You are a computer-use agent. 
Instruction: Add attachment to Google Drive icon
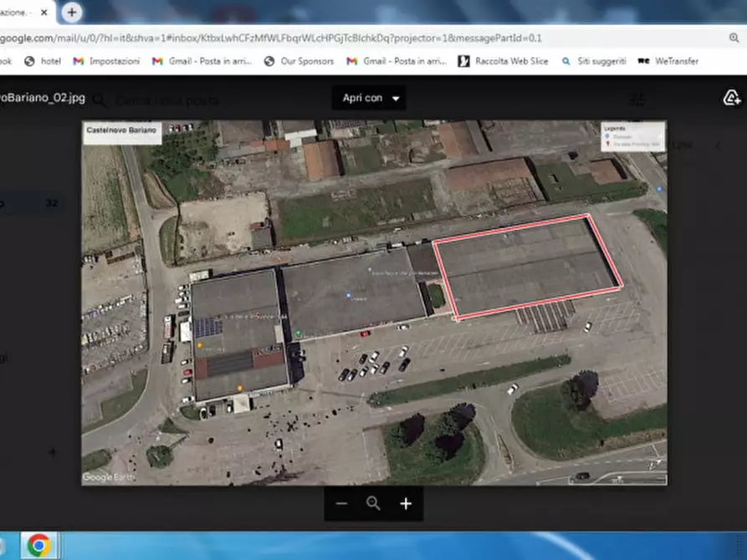(x=731, y=98)
